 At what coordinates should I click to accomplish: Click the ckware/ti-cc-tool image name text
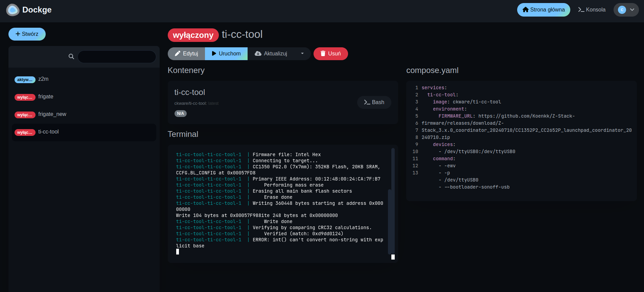(190, 103)
